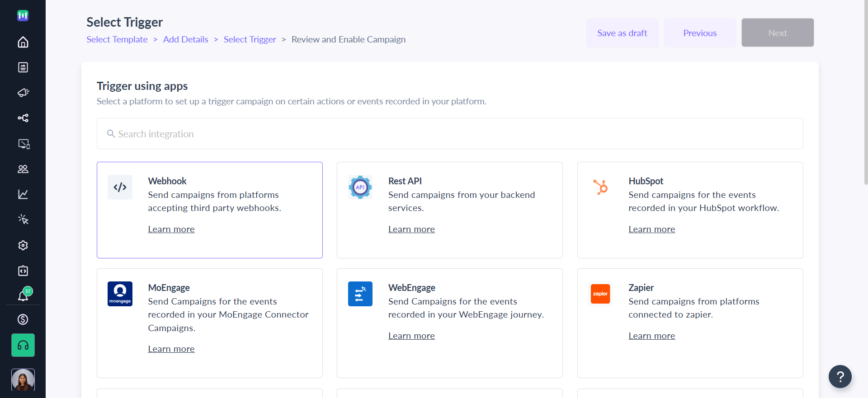The height and width of the screenshot is (398, 868).
Task: Click the MoEngage logo icon
Action: (x=120, y=294)
